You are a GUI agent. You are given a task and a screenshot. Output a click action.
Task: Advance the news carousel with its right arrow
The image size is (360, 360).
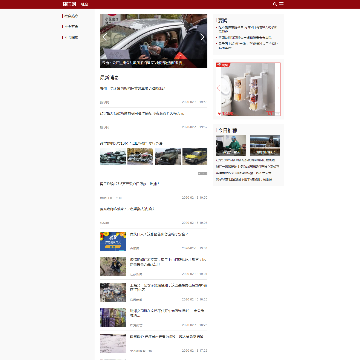[202, 37]
